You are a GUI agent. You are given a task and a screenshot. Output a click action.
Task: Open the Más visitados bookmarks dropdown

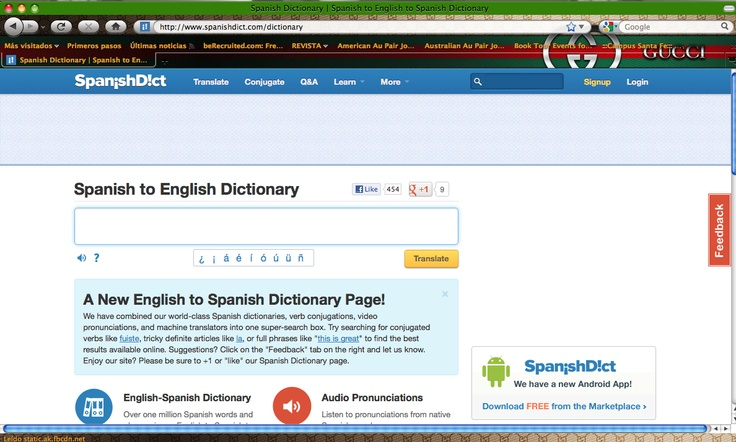(x=32, y=45)
